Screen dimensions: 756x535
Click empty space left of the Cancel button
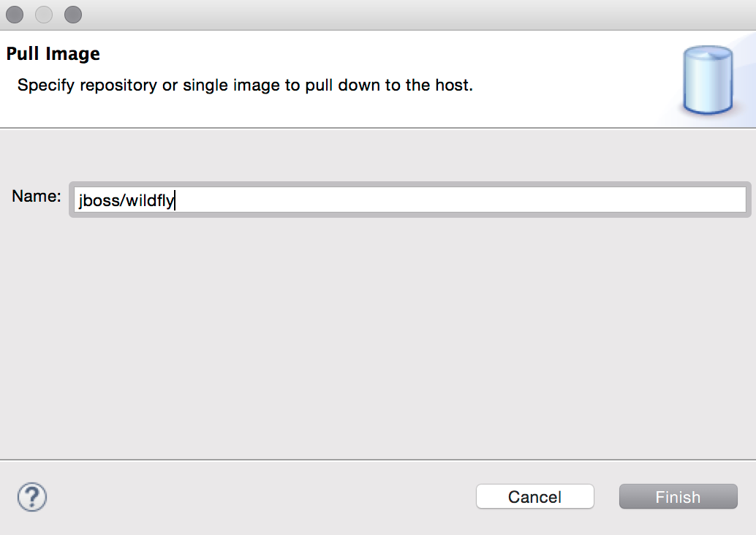tap(292, 497)
